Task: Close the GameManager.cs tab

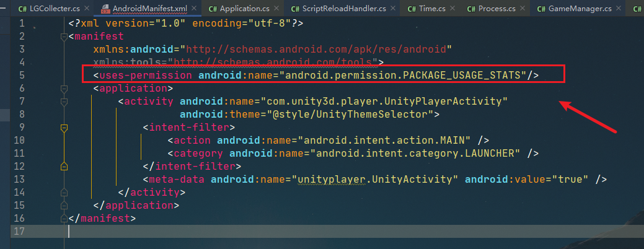Action: 618,8
